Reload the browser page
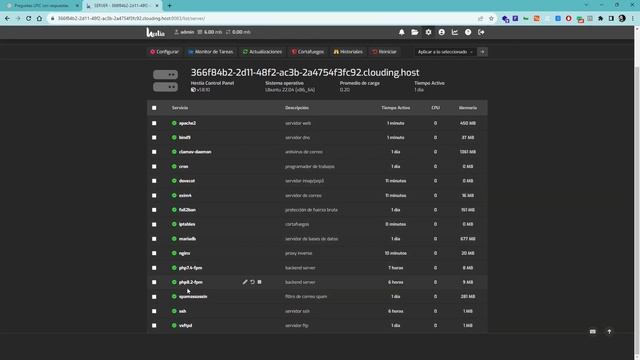The height and width of the screenshot is (360, 640). 29,18
